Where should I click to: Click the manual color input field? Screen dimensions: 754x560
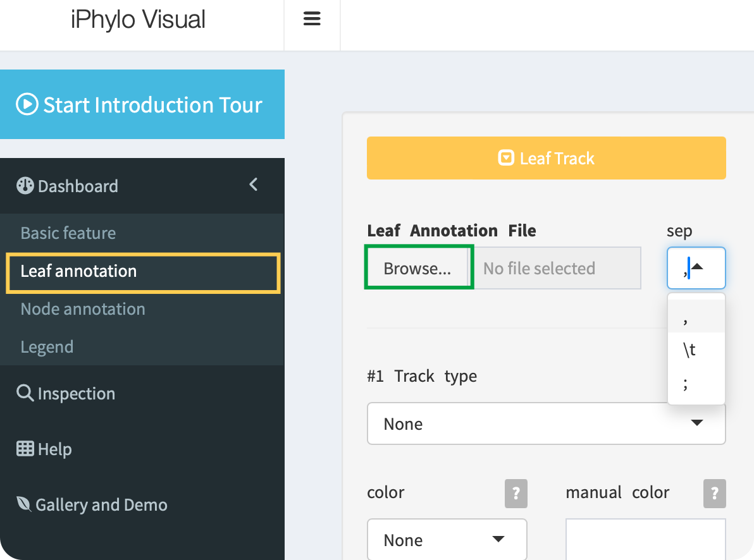coord(645,539)
